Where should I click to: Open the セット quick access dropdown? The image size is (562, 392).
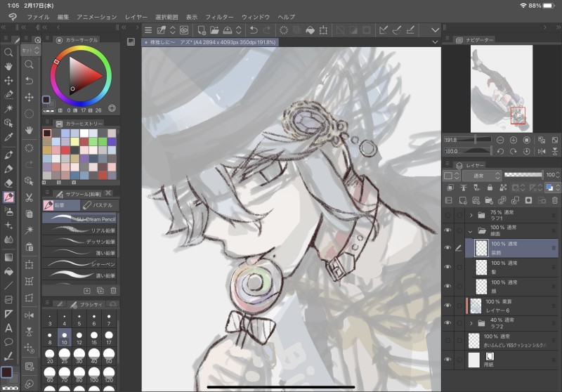pos(30,50)
